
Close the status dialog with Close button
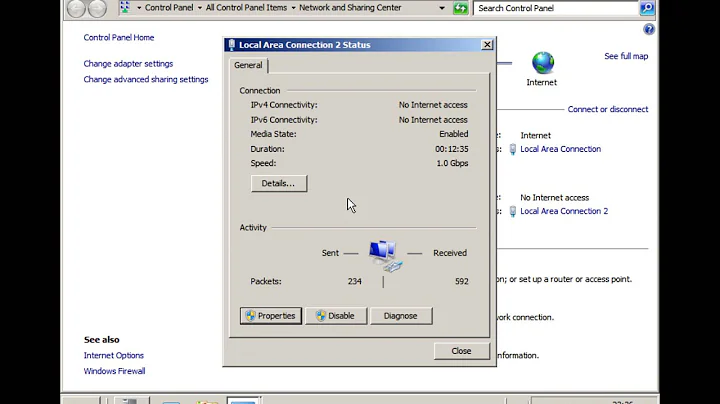461,351
